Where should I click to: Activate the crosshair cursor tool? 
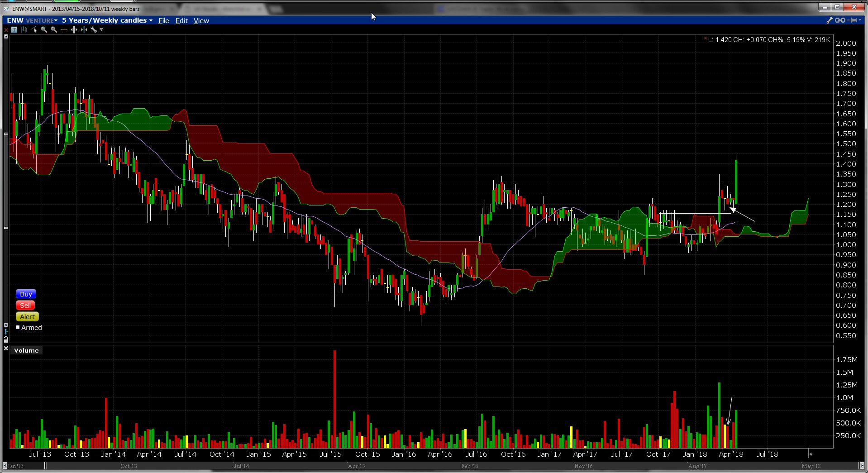click(64, 30)
